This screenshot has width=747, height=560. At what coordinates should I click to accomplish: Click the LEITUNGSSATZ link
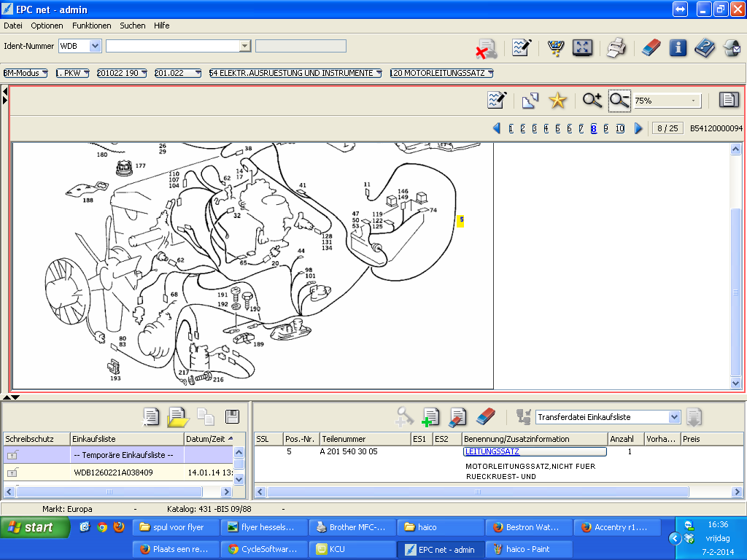[492, 451]
